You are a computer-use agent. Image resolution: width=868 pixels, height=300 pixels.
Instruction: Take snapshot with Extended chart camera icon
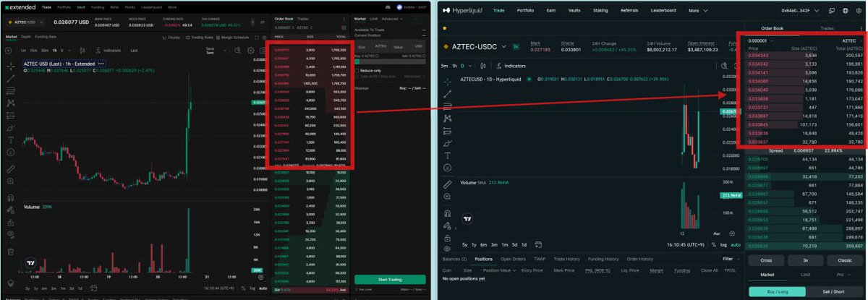click(262, 51)
